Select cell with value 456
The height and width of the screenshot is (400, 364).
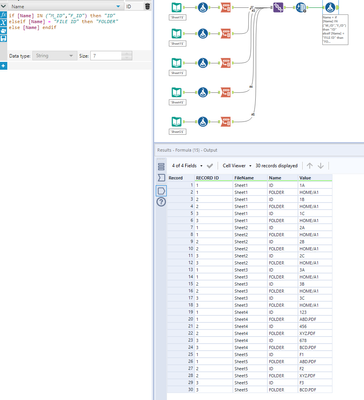coord(315,326)
